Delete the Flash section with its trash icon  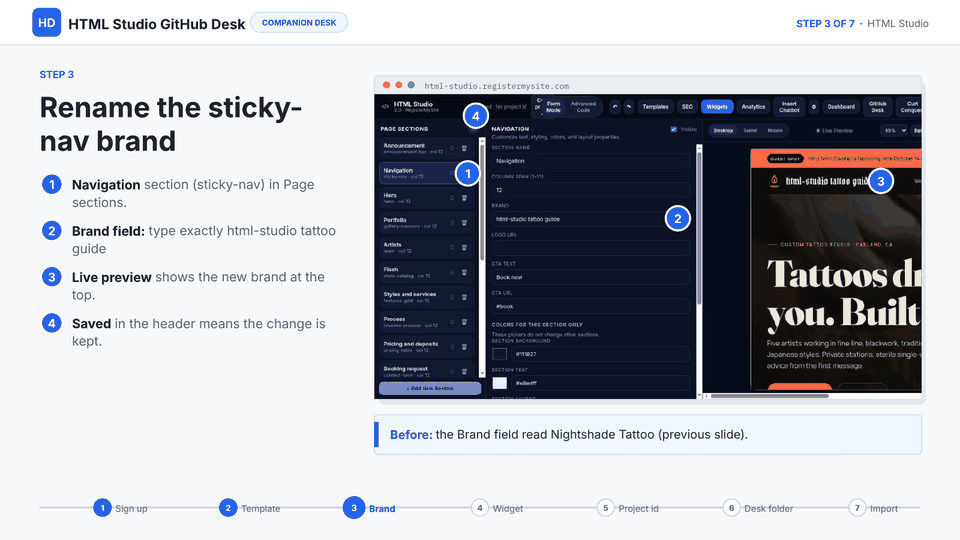pyautogui.click(x=464, y=272)
